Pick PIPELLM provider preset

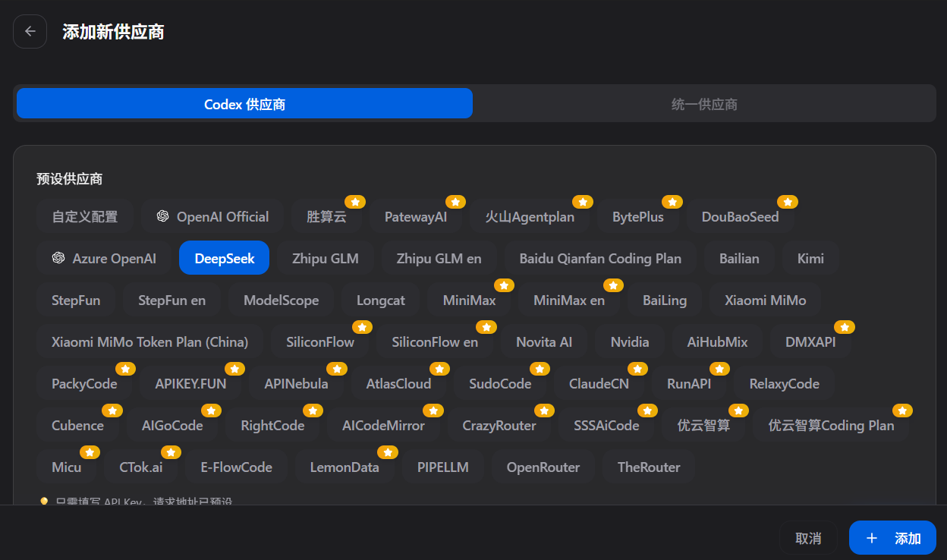tap(443, 467)
